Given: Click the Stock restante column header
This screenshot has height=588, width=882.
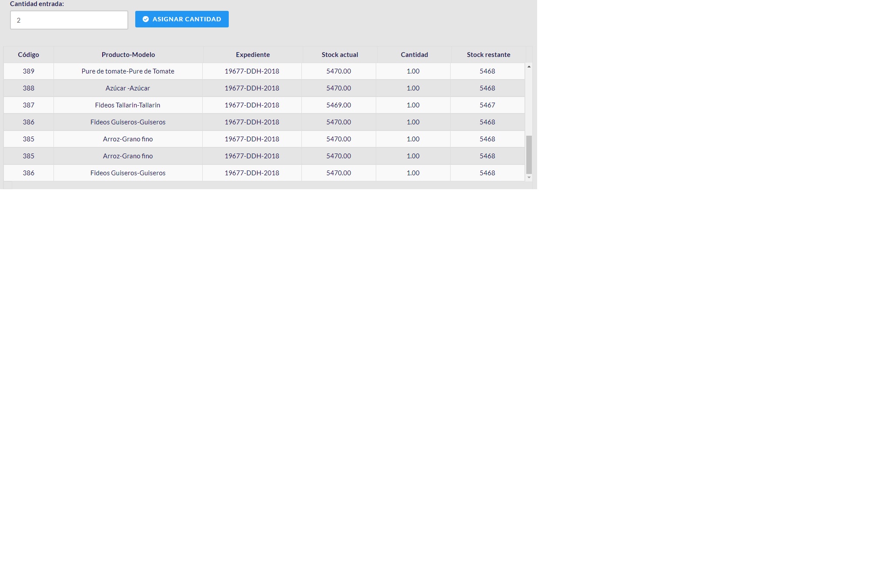Looking at the screenshot, I should pyautogui.click(x=488, y=55).
